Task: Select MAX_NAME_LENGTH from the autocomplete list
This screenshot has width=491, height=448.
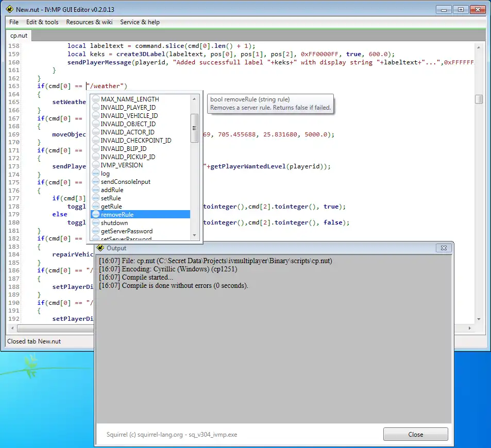Action: (x=140, y=99)
